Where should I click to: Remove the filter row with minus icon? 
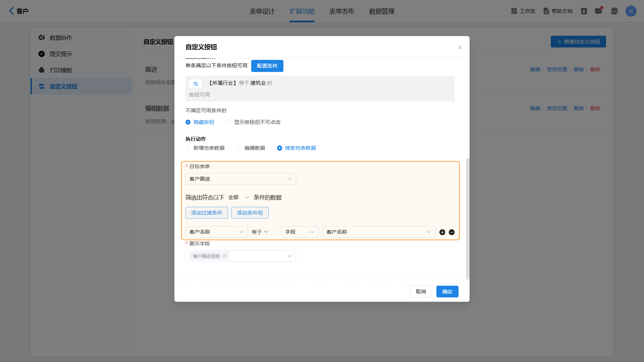(x=451, y=232)
